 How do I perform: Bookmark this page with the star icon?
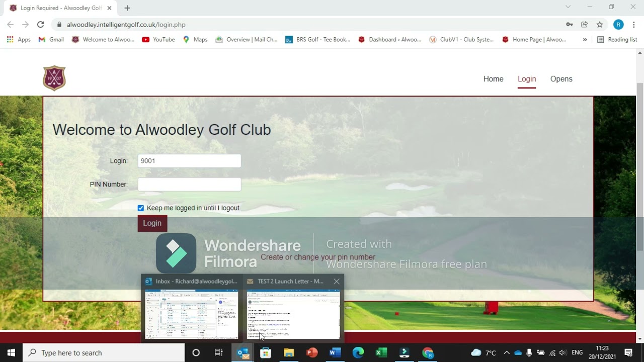[600, 25]
